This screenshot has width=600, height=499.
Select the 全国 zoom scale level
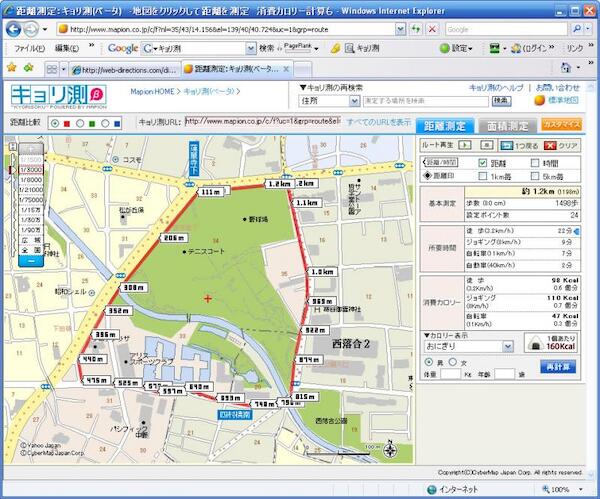click(x=31, y=250)
